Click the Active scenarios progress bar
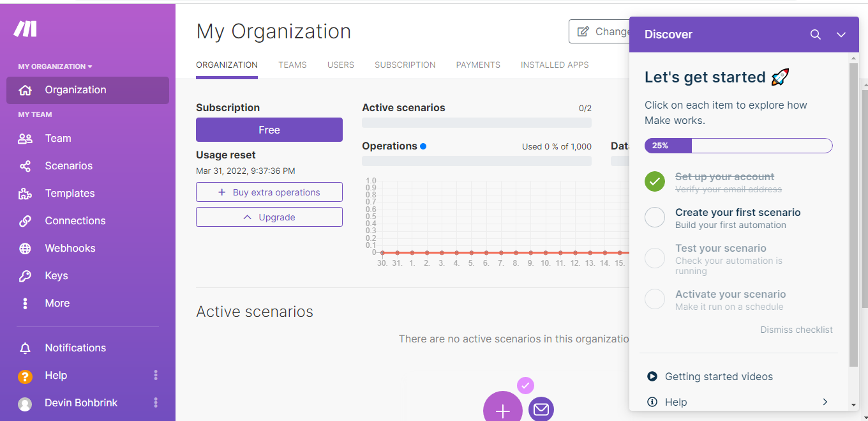Viewport: 868px width, 421px height. pos(477,123)
